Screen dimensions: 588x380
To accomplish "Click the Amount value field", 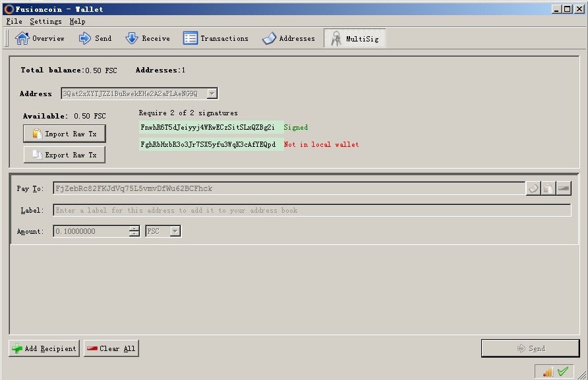I will pyautogui.click(x=91, y=231).
